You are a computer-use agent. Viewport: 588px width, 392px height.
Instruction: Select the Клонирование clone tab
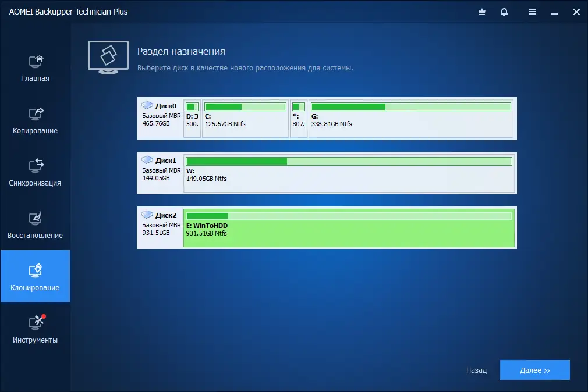tap(36, 276)
